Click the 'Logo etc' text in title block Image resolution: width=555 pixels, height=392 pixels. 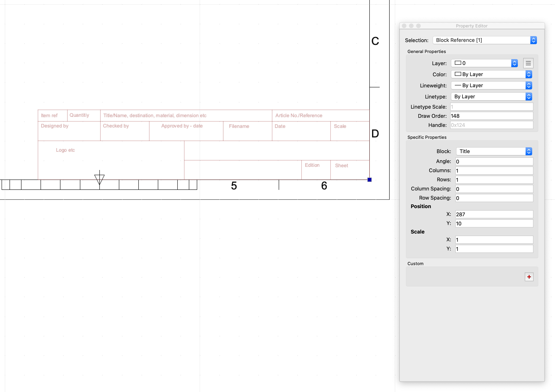point(65,150)
